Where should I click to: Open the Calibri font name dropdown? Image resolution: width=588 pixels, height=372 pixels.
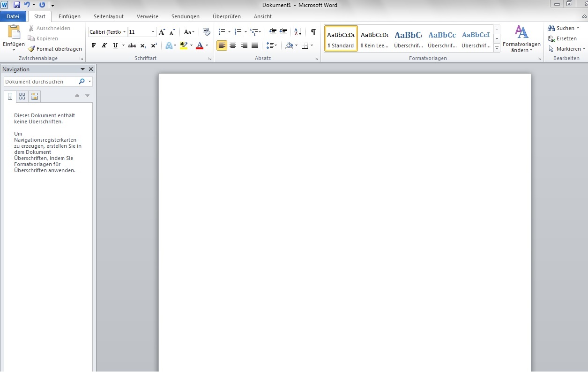click(125, 32)
